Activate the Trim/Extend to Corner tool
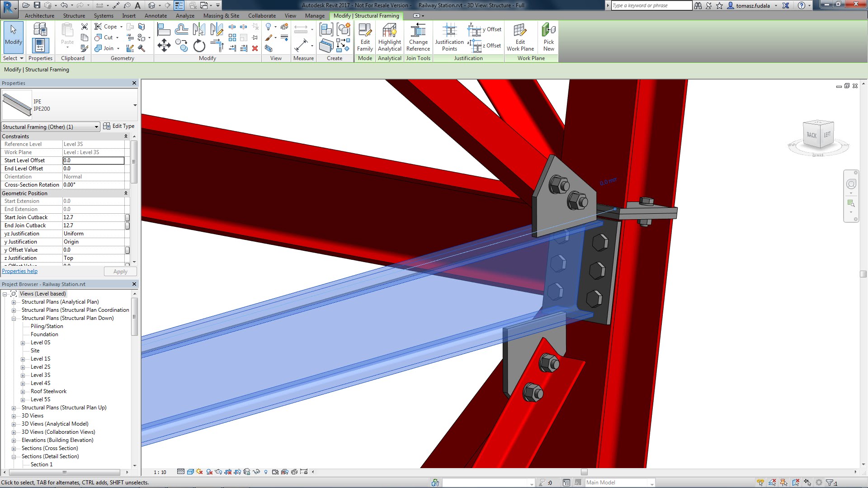 [x=217, y=46]
